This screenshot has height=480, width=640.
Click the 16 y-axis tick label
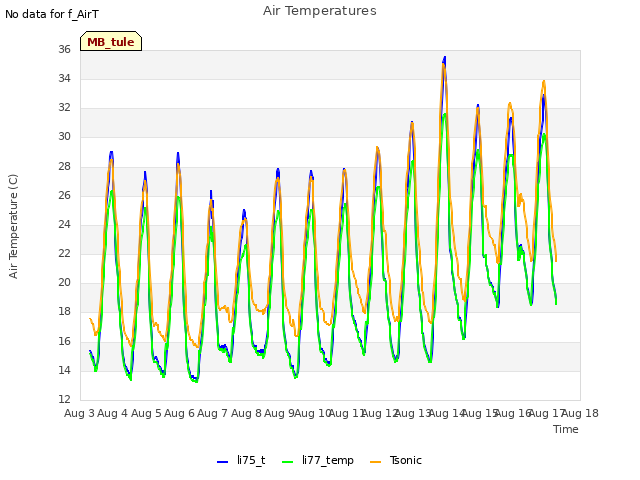[x=64, y=341]
